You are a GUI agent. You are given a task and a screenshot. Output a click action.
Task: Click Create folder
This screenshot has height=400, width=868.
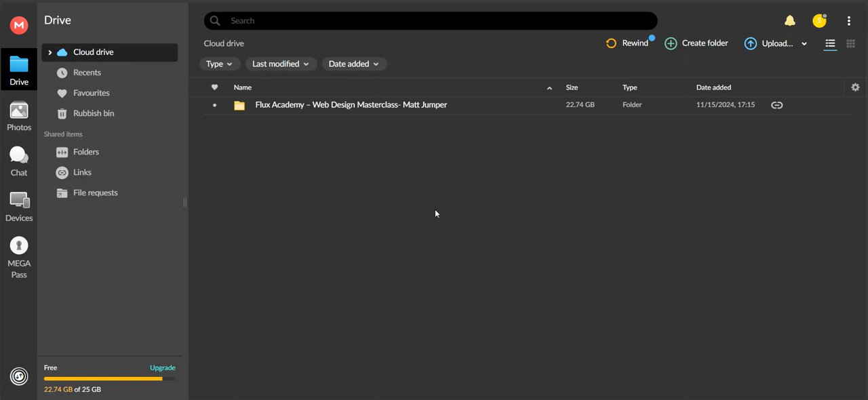pos(696,43)
